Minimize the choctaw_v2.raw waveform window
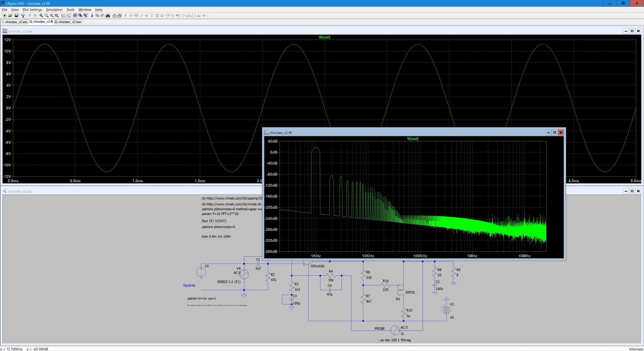The height and width of the screenshot is (351, 644). tap(626, 31)
